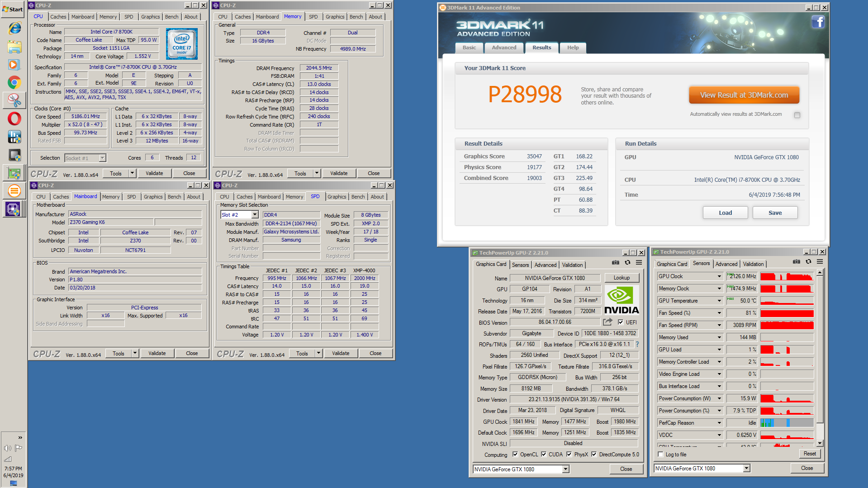Click the Reset button in GPU-Z Sensors
The width and height of the screenshot is (868, 488).
point(810,454)
